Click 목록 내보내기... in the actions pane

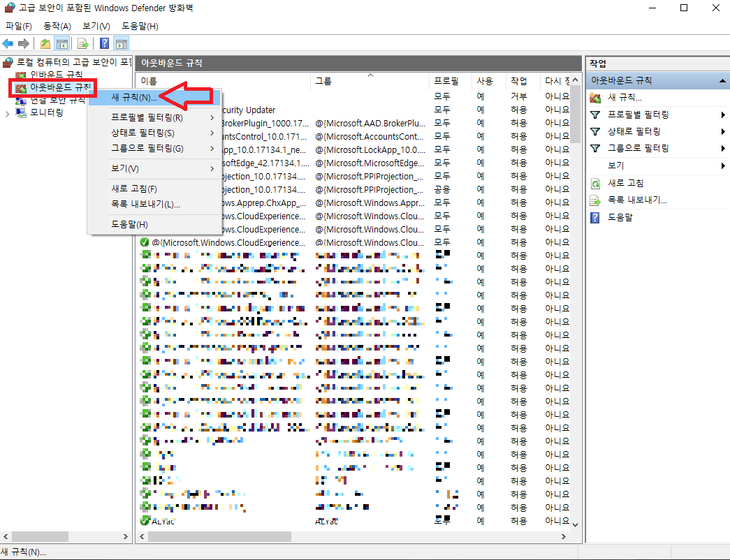point(637,200)
